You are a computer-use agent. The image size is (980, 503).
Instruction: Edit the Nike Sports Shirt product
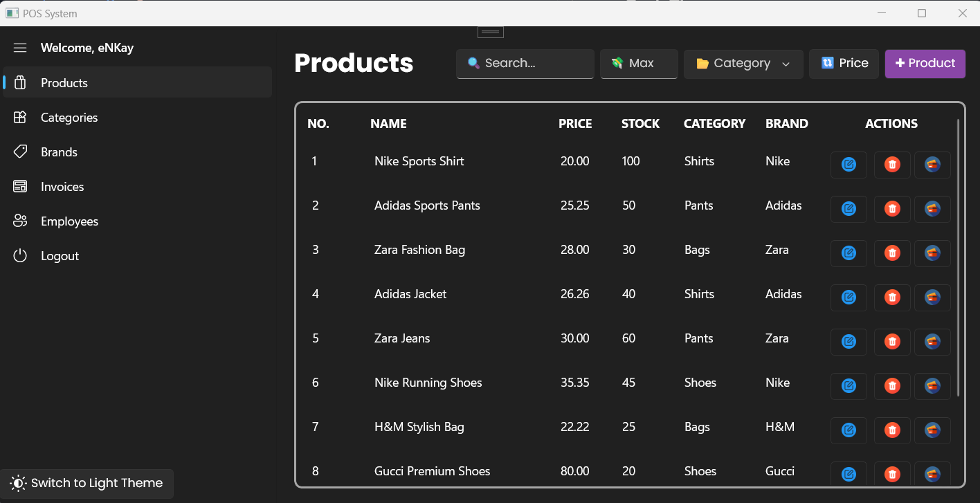point(849,165)
